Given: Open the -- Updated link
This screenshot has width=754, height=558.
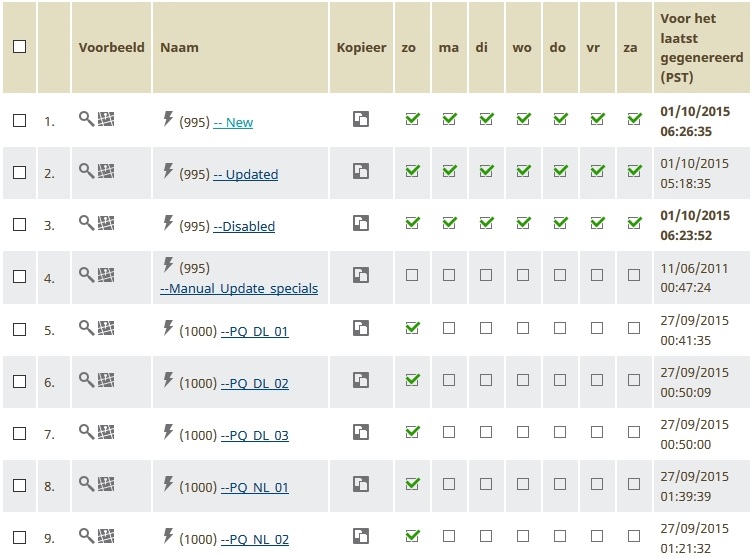Looking at the screenshot, I should point(246,174).
